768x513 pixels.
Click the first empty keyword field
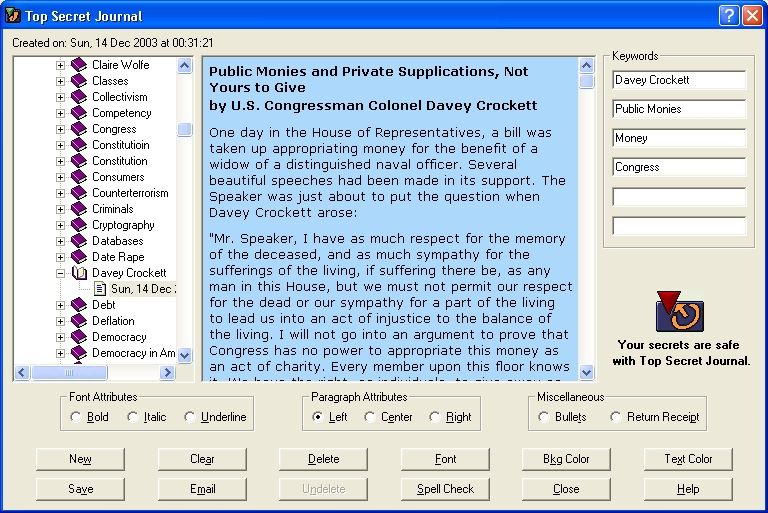click(x=679, y=196)
